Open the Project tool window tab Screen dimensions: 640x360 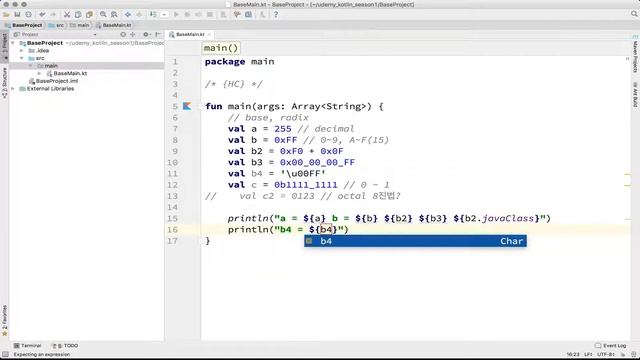coord(4,46)
